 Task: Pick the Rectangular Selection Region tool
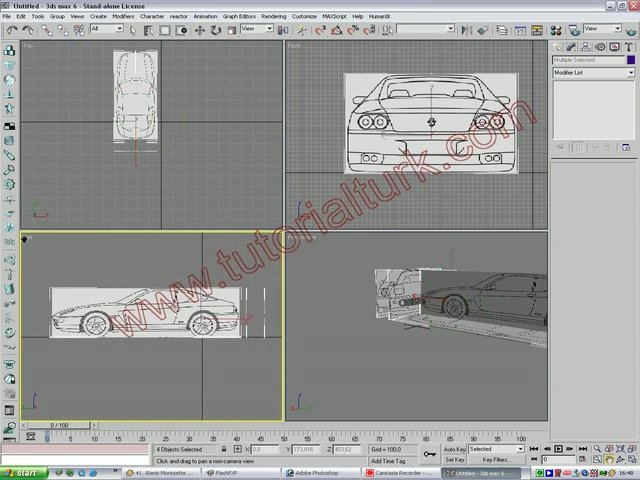coord(165,30)
